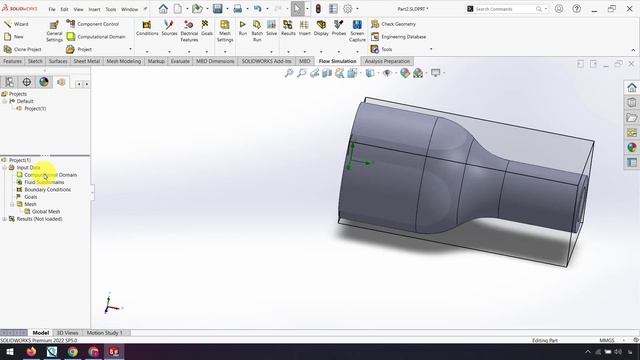Click the Solve icon

pos(271,28)
